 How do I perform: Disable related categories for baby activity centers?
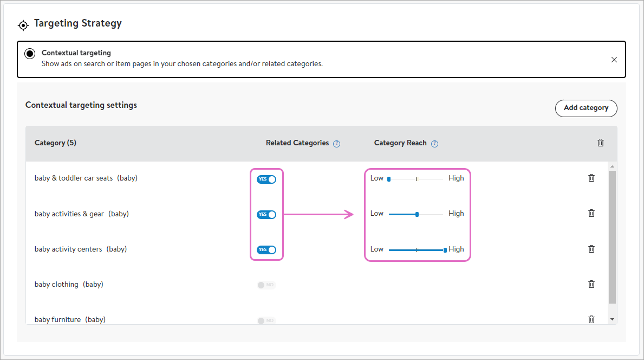tap(266, 250)
